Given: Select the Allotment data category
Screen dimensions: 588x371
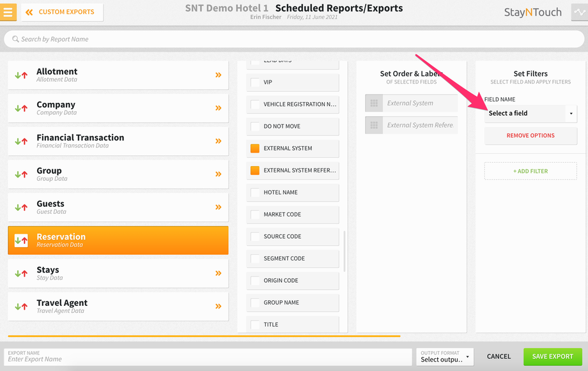Looking at the screenshot, I should (x=118, y=75).
